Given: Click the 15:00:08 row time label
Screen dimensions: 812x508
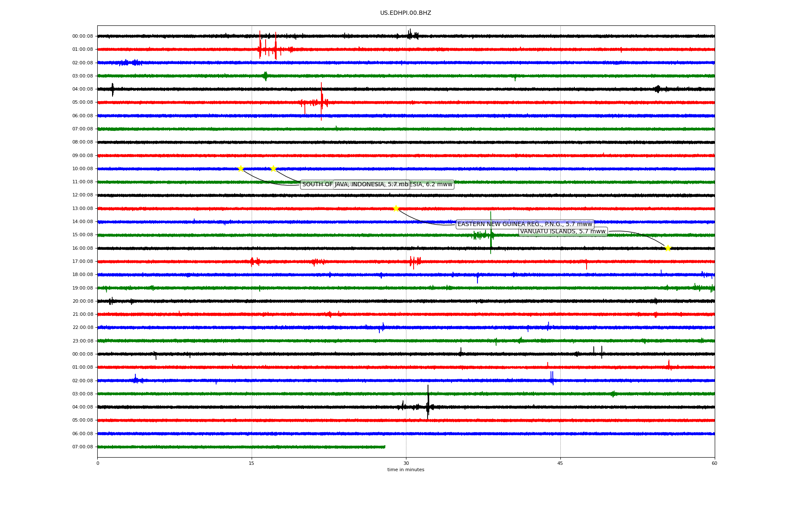Looking at the screenshot, I should (82, 235).
